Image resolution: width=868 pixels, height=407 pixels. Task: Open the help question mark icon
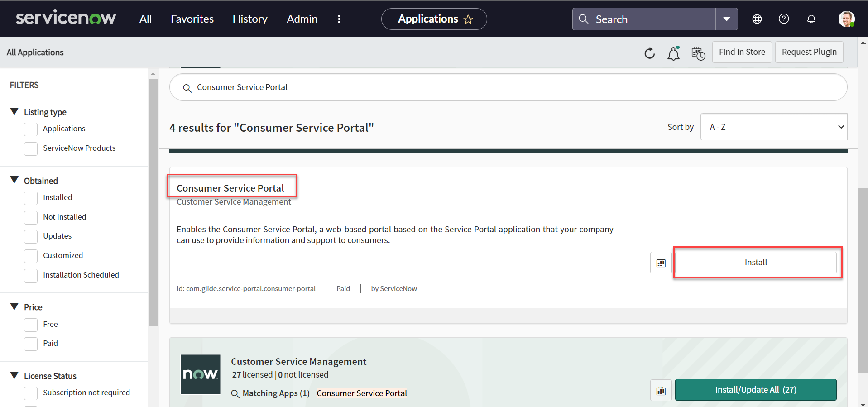[x=783, y=19]
